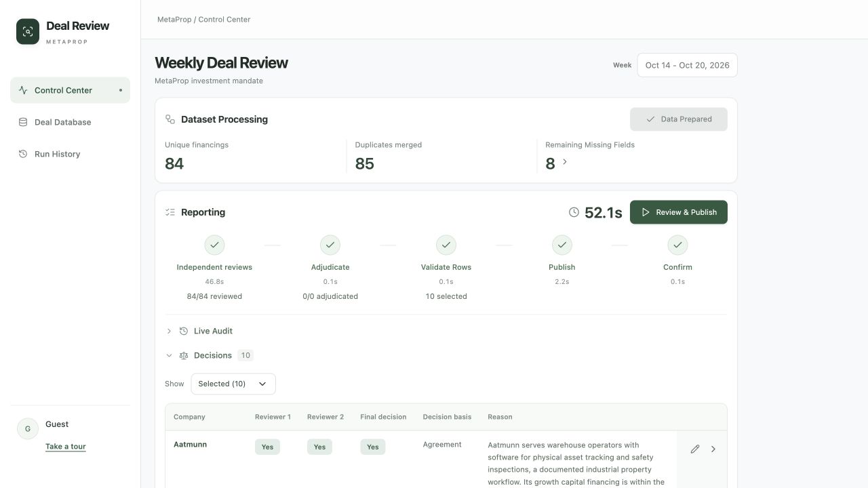Image resolution: width=868 pixels, height=488 pixels.
Task: Click the 0/0 adjudicated status text
Action: [330, 296]
